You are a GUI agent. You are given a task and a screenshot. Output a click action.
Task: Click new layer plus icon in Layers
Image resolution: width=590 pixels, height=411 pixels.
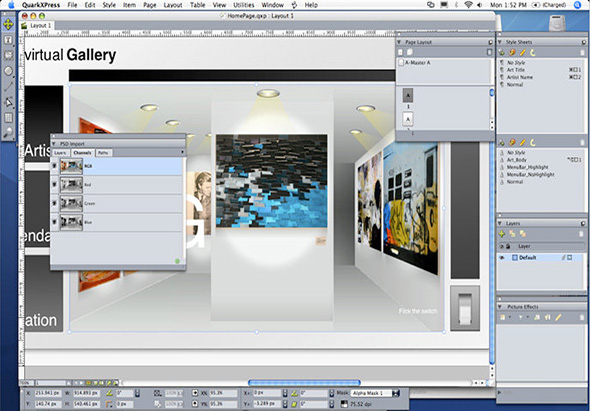click(x=502, y=234)
